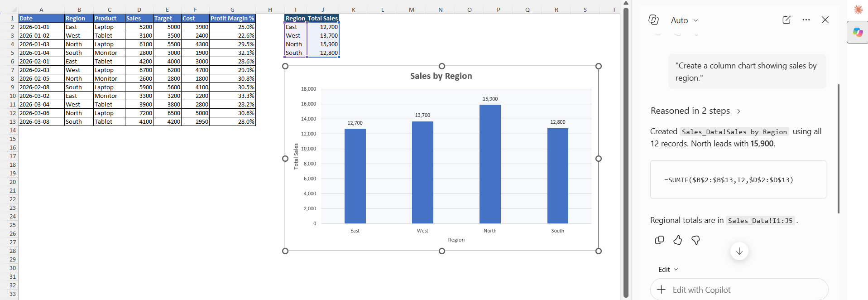Select row header 20

[13, 182]
